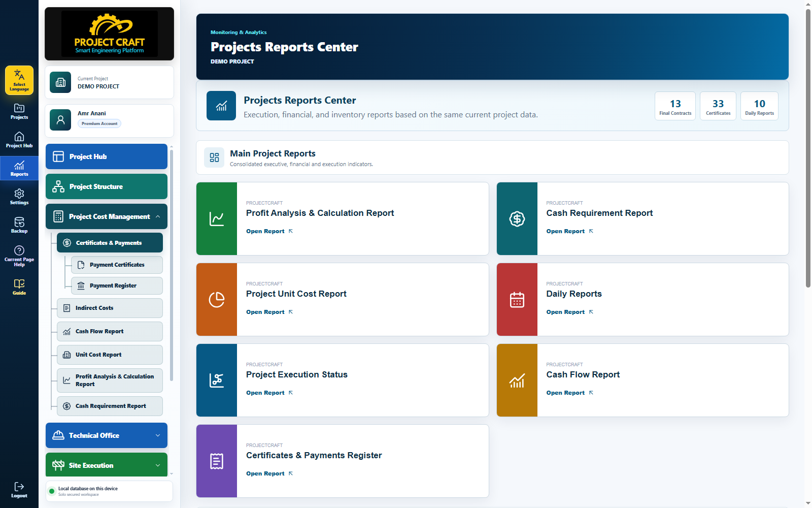This screenshot has height=508, width=812.
Task: Log out using the Logout icon
Action: pyautogui.click(x=19, y=490)
